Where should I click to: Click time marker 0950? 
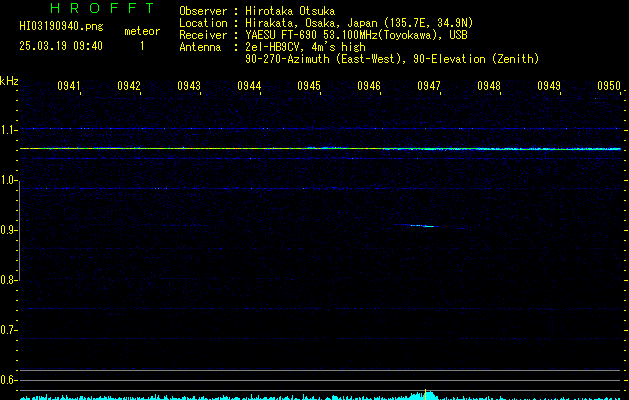(609, 86)
